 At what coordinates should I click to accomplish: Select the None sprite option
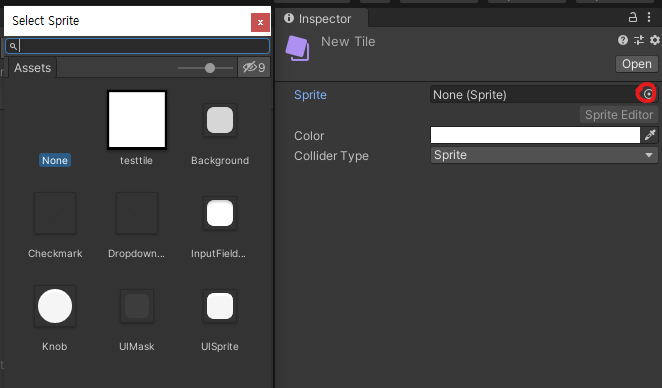point(55,160)
